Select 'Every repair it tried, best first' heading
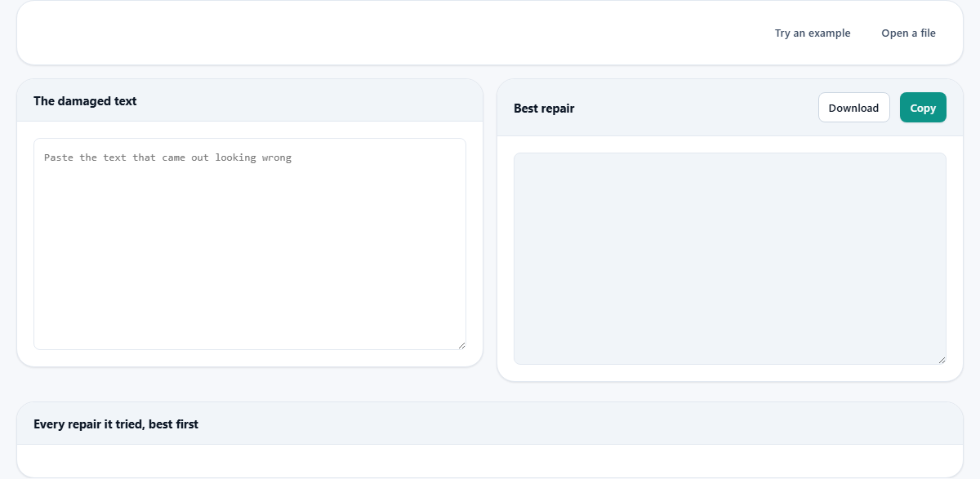The height and width of the screenshot is (479, 980). point(116,424)
